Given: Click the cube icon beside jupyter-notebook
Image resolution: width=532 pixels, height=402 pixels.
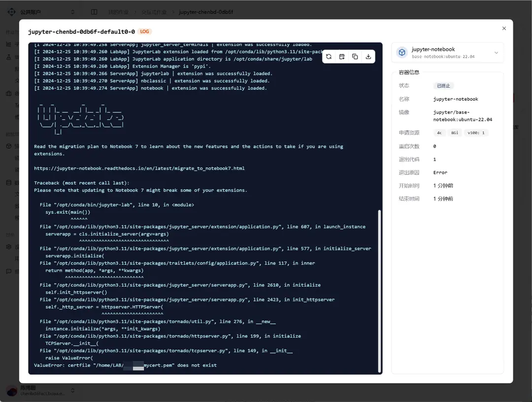Looking at the screenshot, I should click(x=402, y=53).
